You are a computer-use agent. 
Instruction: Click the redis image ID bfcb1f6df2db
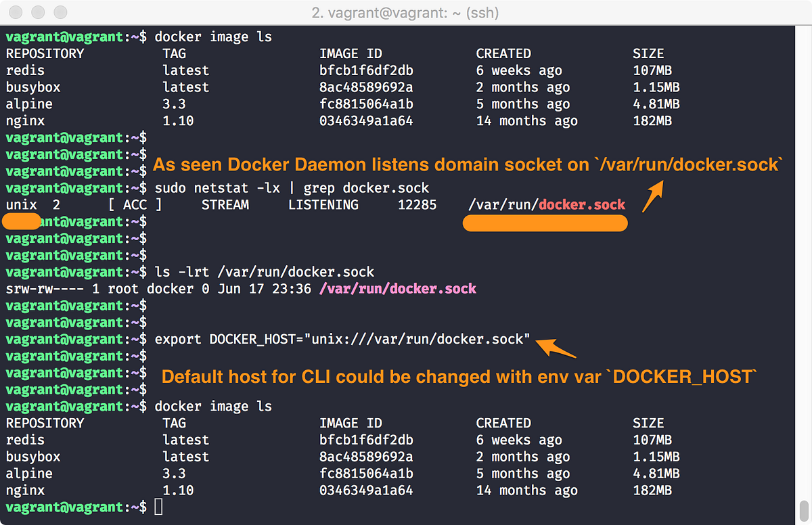pos(367,70)
